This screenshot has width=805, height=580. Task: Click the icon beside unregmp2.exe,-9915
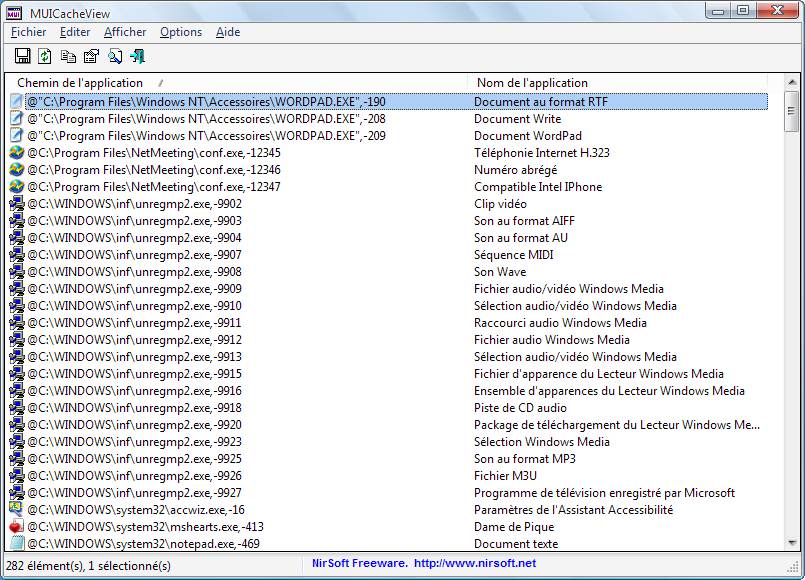point(16,374)
